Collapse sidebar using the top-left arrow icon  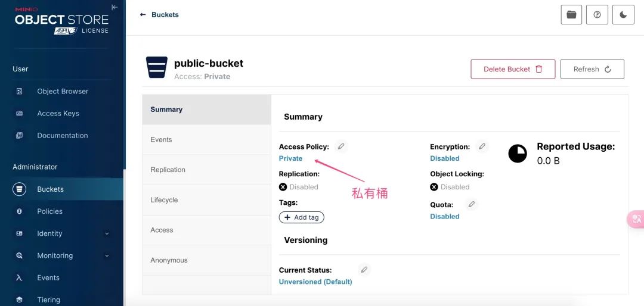(114, 7)
